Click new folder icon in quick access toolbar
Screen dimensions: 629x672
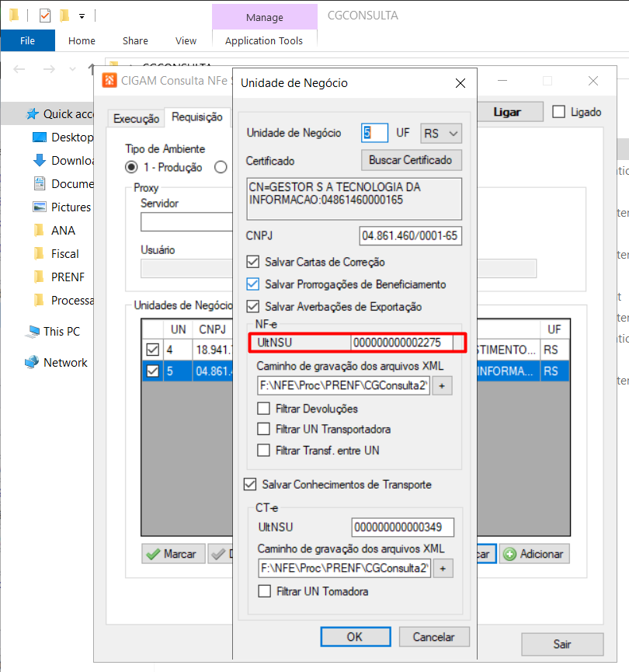64,16
